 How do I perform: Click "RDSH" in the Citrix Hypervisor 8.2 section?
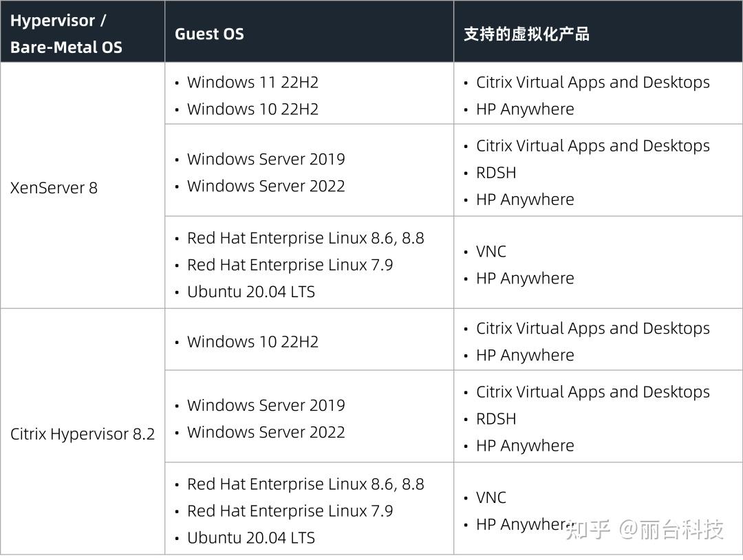point(496,419)
